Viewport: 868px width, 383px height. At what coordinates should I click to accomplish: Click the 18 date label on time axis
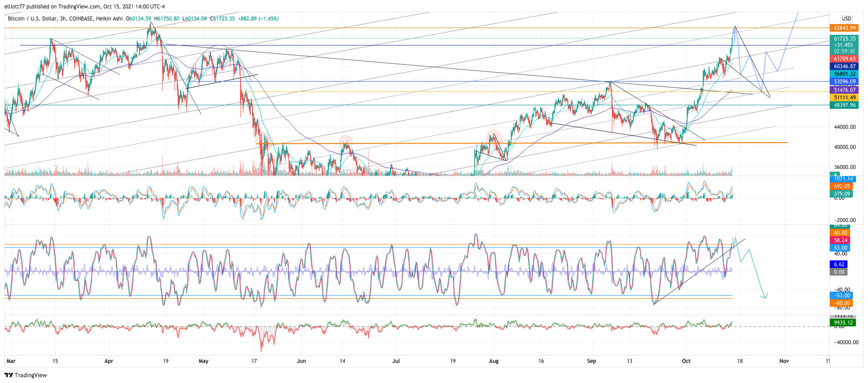point(740,361)
